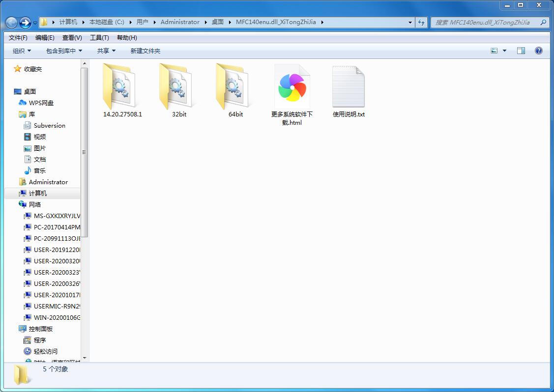
Task: Toggle the preview pane
Action: tap(521, 51)
